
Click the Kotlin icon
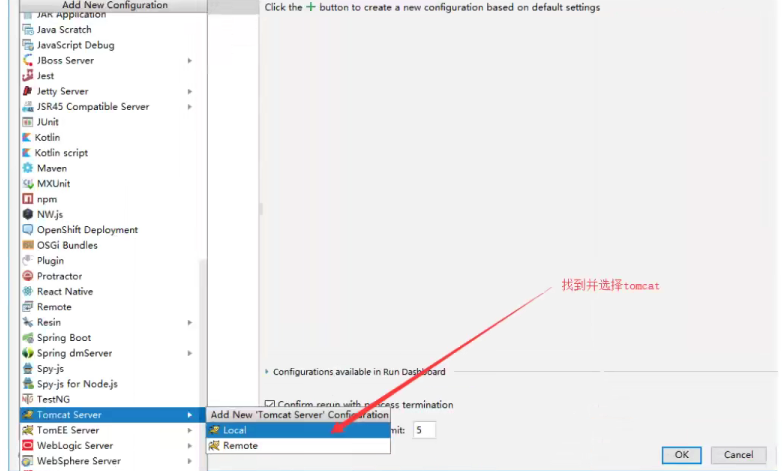[x=27, y=138]
